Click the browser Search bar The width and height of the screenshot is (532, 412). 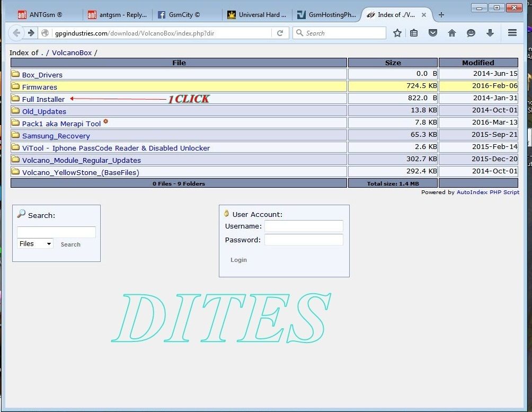click(339, 33)
